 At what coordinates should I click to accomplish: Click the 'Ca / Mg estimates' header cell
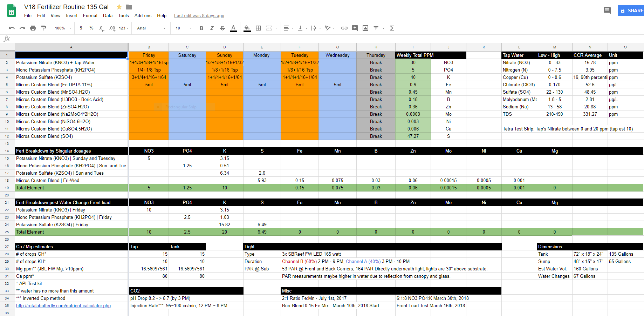pos(71,247)
